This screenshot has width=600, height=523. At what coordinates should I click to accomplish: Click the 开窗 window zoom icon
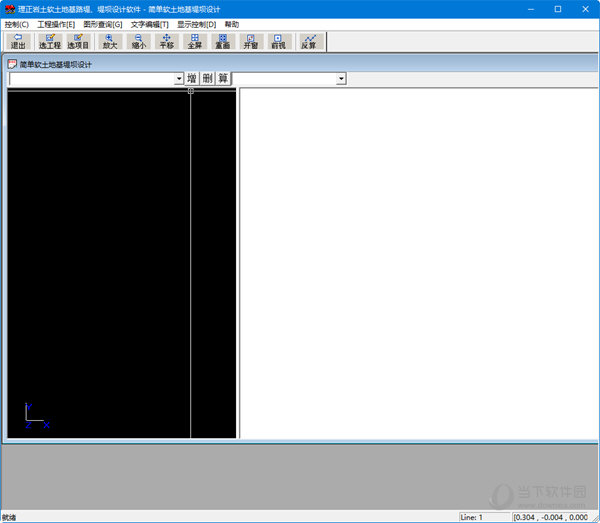click(250, 41)
